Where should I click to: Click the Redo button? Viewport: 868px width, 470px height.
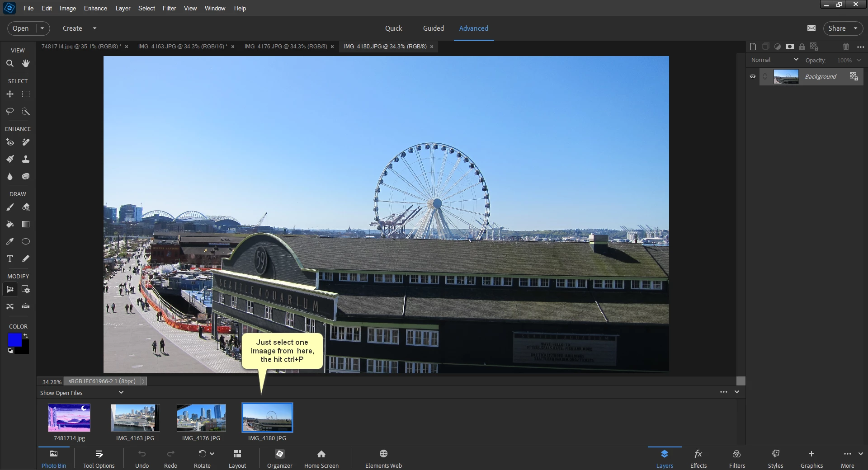click(170, 458)
